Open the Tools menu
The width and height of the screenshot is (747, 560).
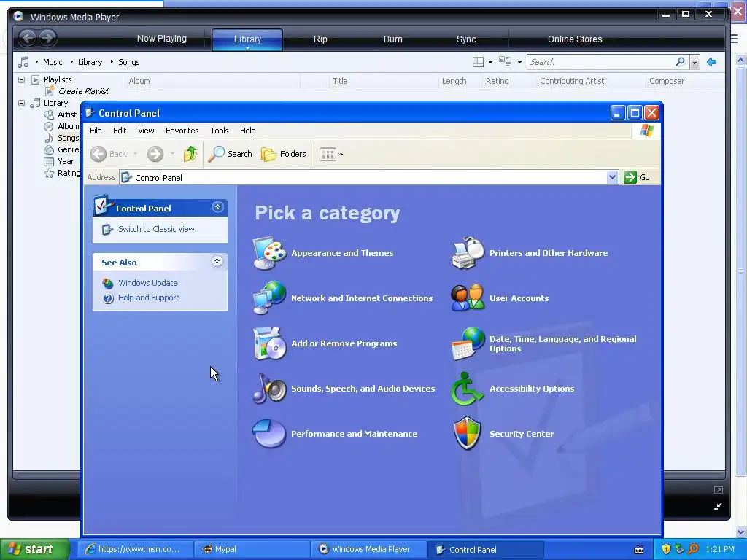click(220, 131)
